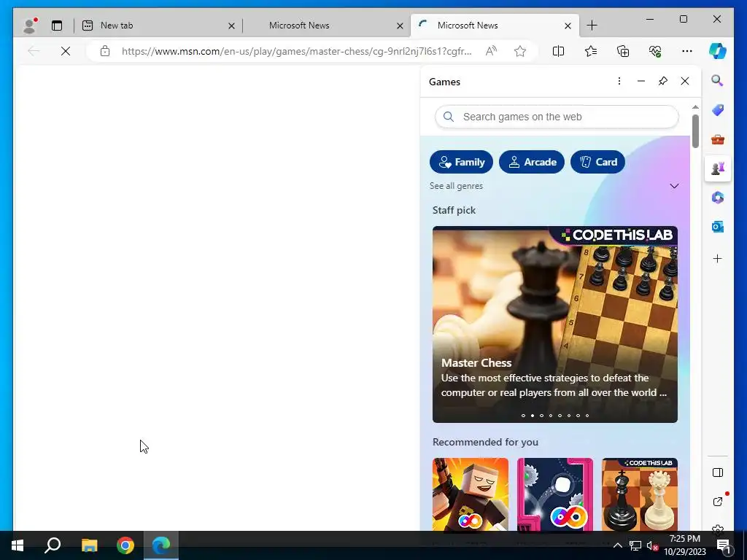Minimize the Games panel
Screen dimensions: 747x560
640,81
